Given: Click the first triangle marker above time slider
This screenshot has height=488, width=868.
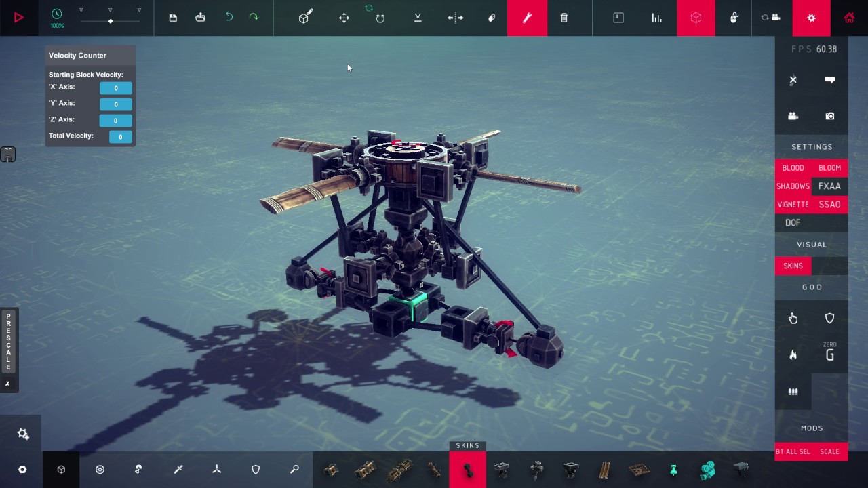Looking at the screenshot, I should point(81,10).
